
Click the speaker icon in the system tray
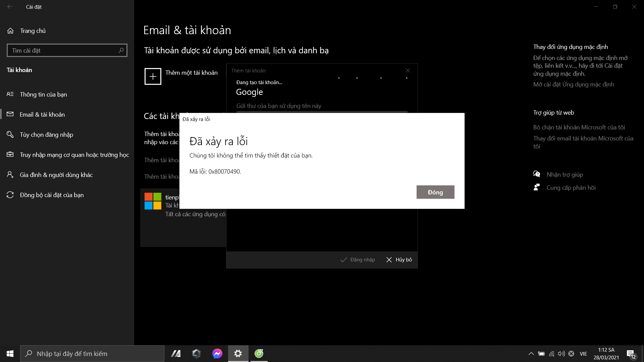pyautogui.click(x=561, y=354)
